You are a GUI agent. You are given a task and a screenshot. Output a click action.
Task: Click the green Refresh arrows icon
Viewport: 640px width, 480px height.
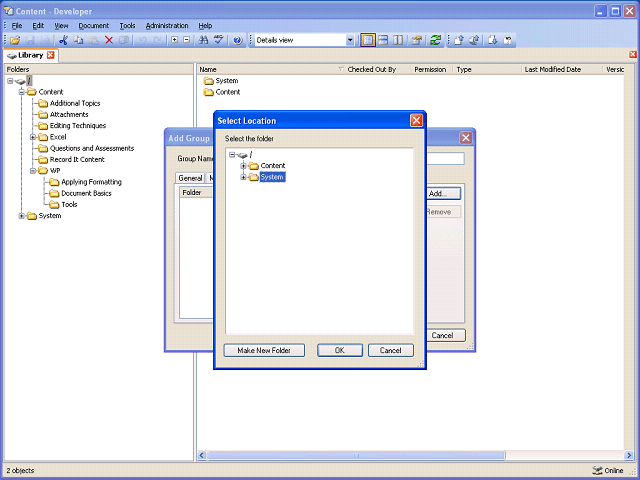tap(436, 40)
